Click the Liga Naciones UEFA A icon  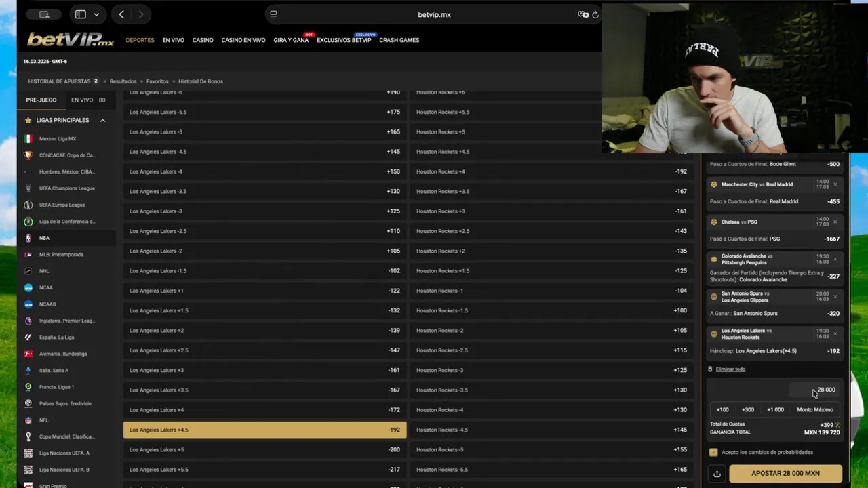click(x=28, y=453)
